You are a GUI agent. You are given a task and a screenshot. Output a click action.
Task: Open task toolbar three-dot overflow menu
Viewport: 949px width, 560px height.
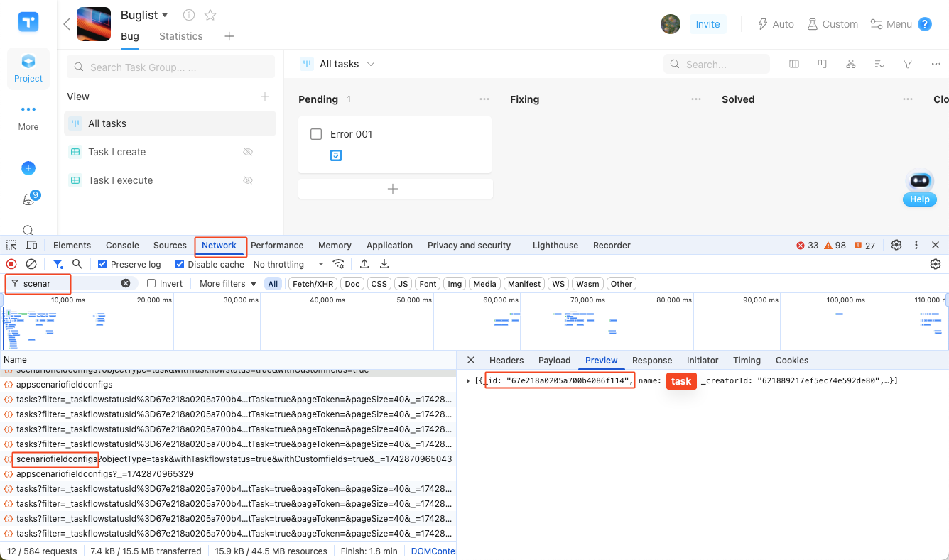click(x=936, y=64)
